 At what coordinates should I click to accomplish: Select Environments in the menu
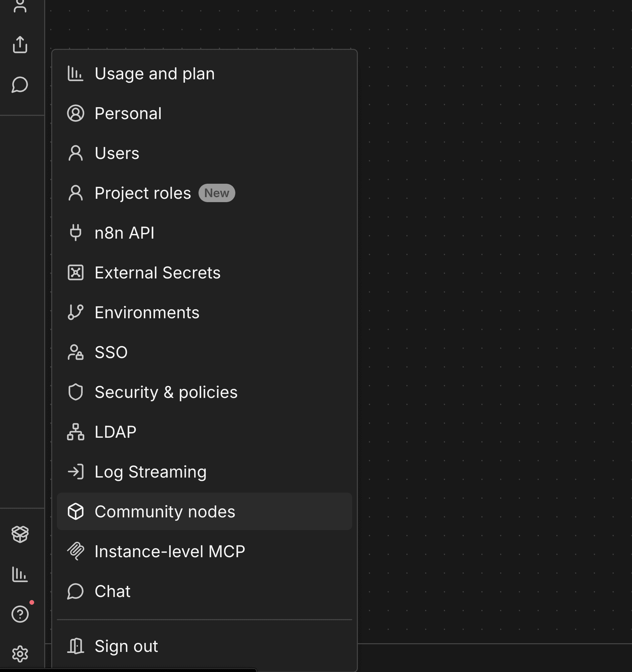click(x=147, y=312)
